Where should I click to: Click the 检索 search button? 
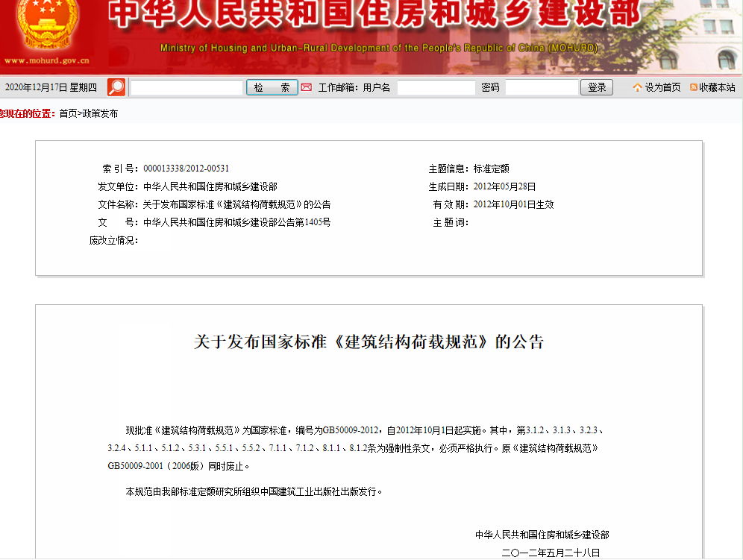click(x=272, y=87)
